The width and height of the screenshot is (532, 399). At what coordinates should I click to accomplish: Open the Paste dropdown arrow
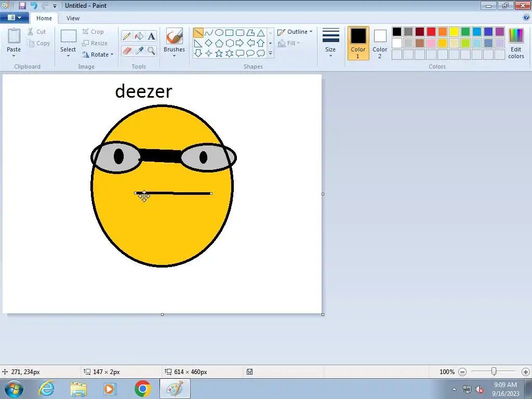14,56
